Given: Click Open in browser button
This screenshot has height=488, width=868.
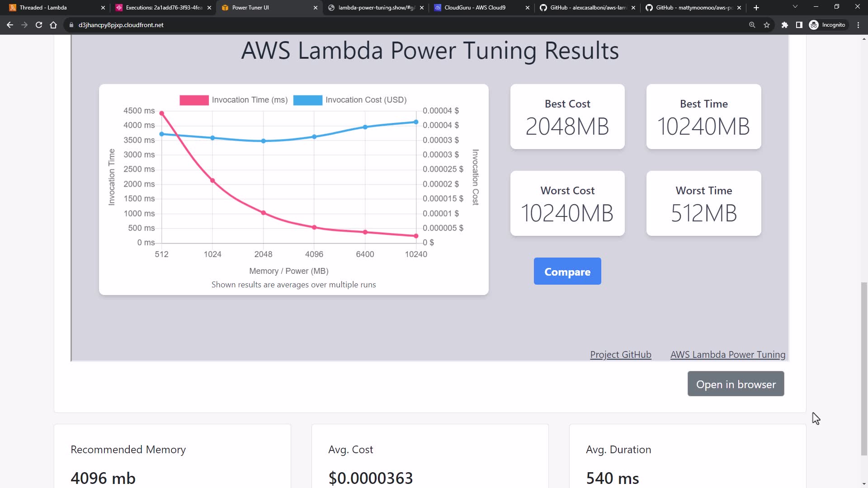Looking at the screenshot, I should tap(736, 384).
